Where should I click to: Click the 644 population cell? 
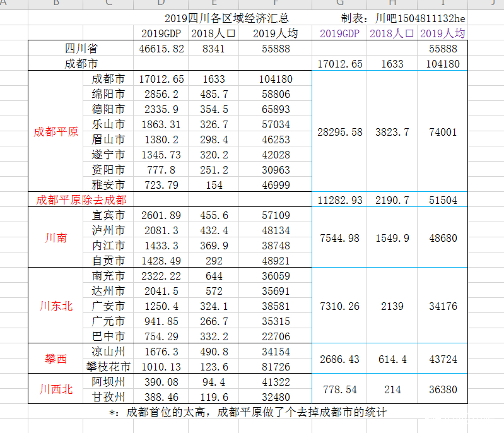tap(214, 276)
